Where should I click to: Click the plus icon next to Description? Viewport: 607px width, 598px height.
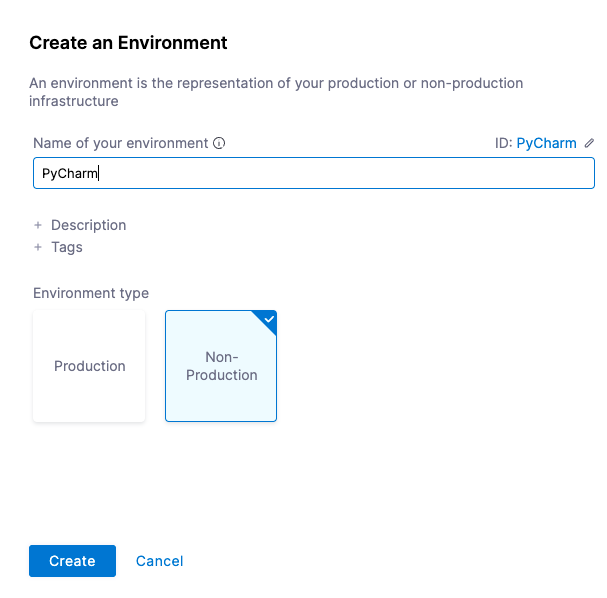38,225
